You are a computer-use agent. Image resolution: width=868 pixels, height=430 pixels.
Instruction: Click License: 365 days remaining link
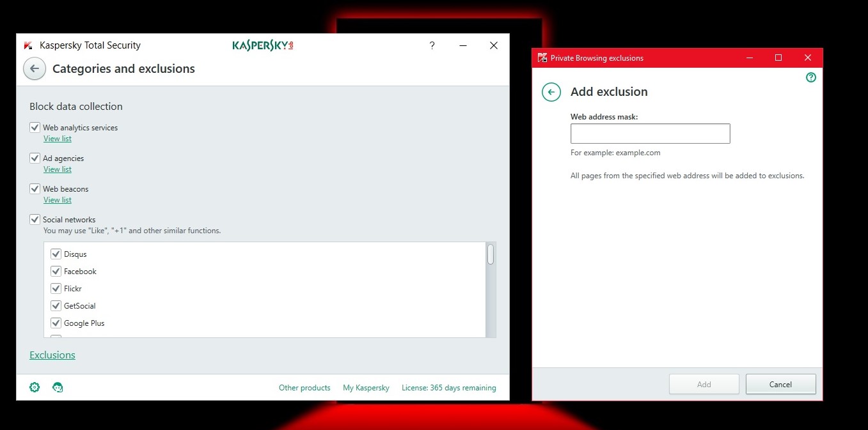448,388
